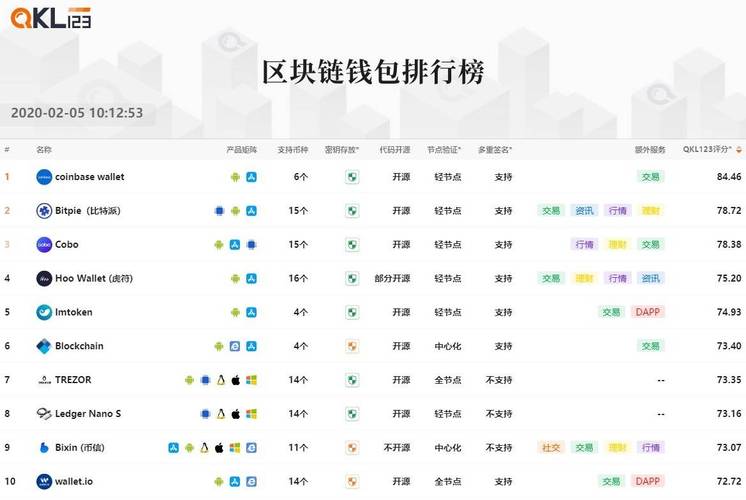Click the Blockchain logo icon

[44, 346]
